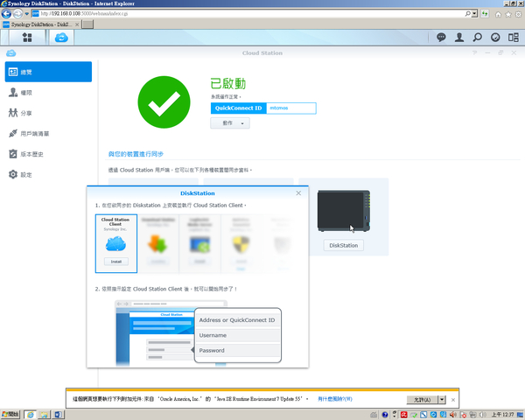Open the DSM widgets panel icon

[495, 37]
